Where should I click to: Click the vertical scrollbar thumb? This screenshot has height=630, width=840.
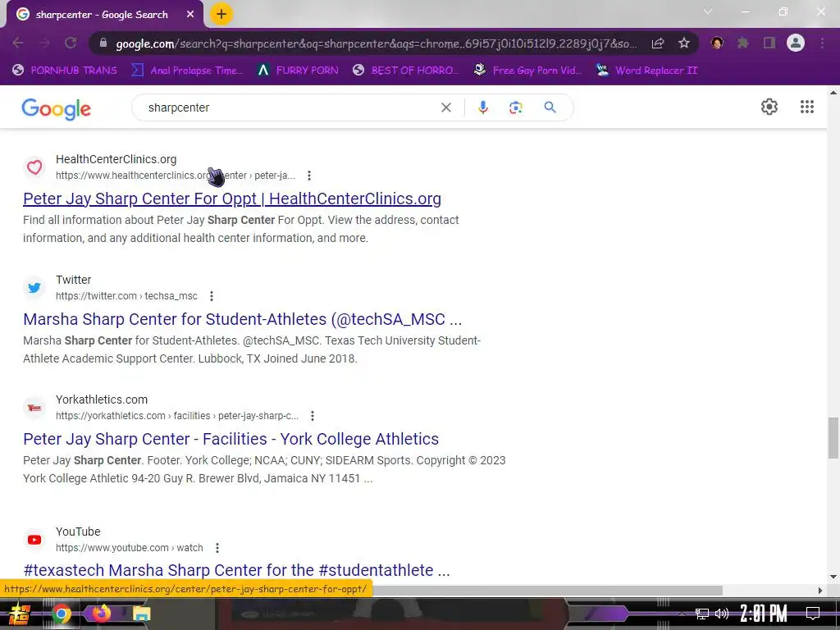(x=833, y=438)
